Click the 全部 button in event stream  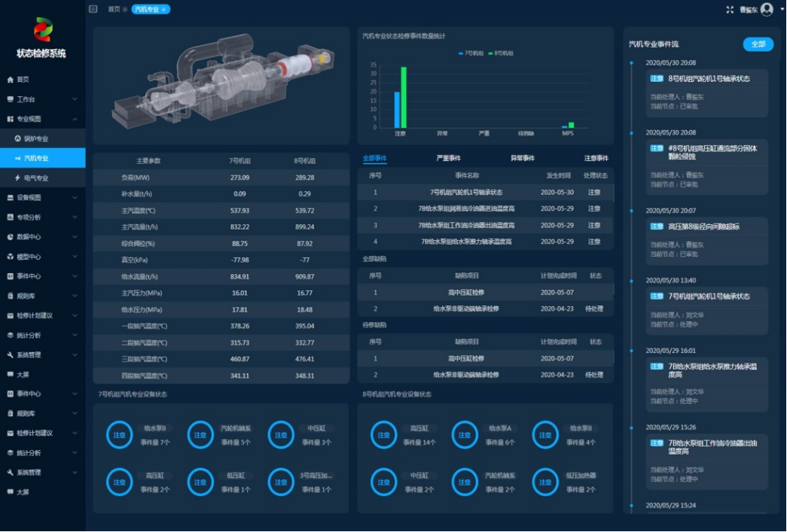[758, 44]
